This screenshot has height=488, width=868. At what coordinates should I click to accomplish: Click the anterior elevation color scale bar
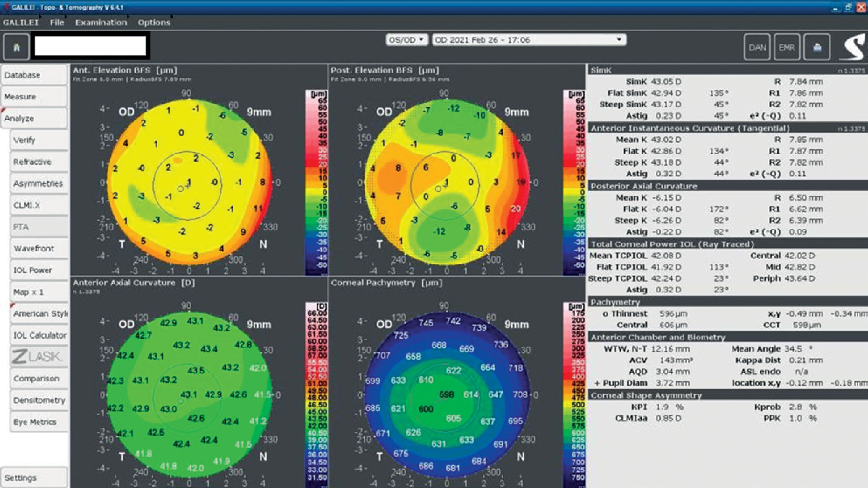click(x=316, y=183)
